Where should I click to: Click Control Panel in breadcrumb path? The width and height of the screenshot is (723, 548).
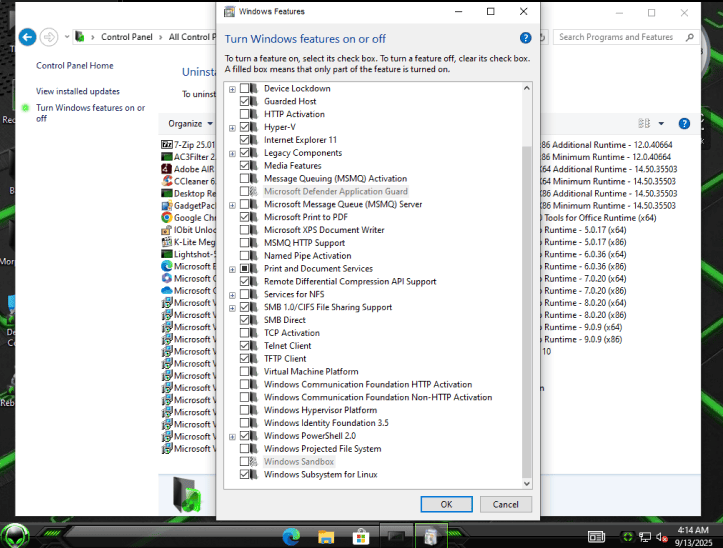tap(126, 37)
